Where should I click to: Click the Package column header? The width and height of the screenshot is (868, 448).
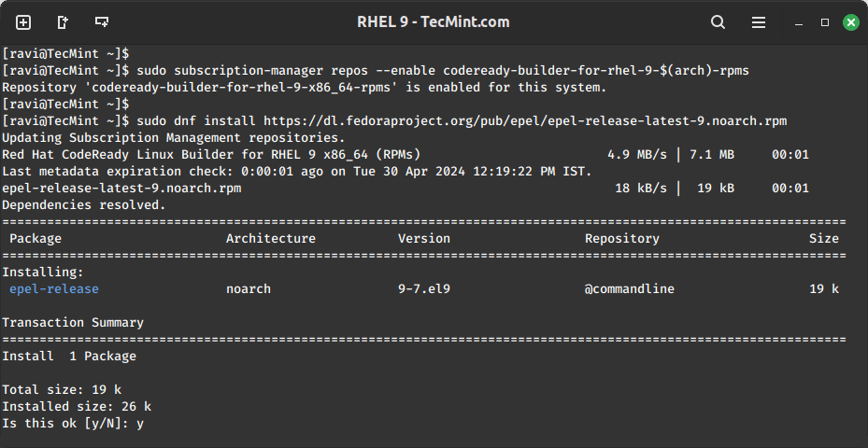click(x=36, y=239)
